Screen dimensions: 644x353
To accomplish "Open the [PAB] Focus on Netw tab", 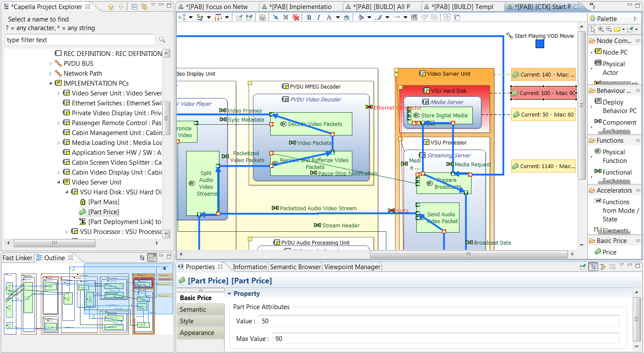I will [x=216, y=6].
